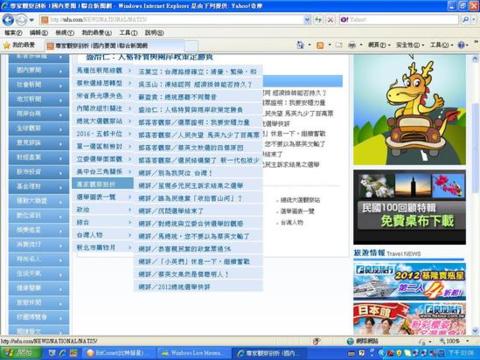
Task: Open the search provider dropdown arrow
Action: [473, 20]
